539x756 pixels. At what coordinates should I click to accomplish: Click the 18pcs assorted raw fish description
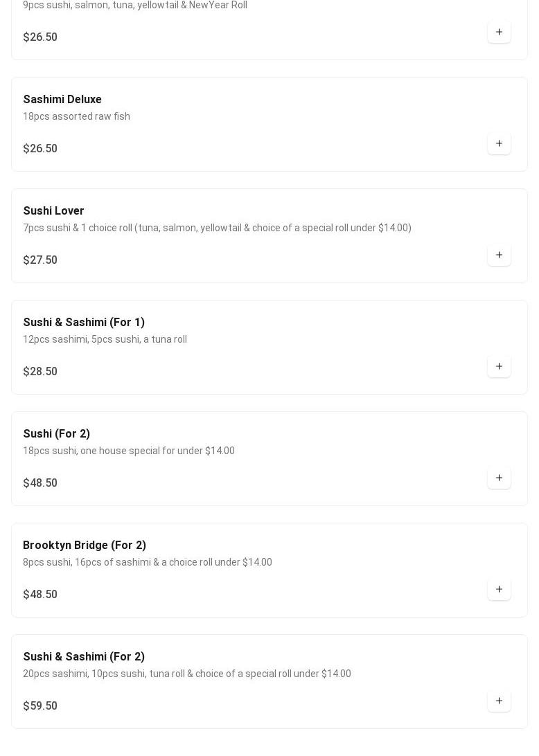pyautogui.click(x=76, y=116)
